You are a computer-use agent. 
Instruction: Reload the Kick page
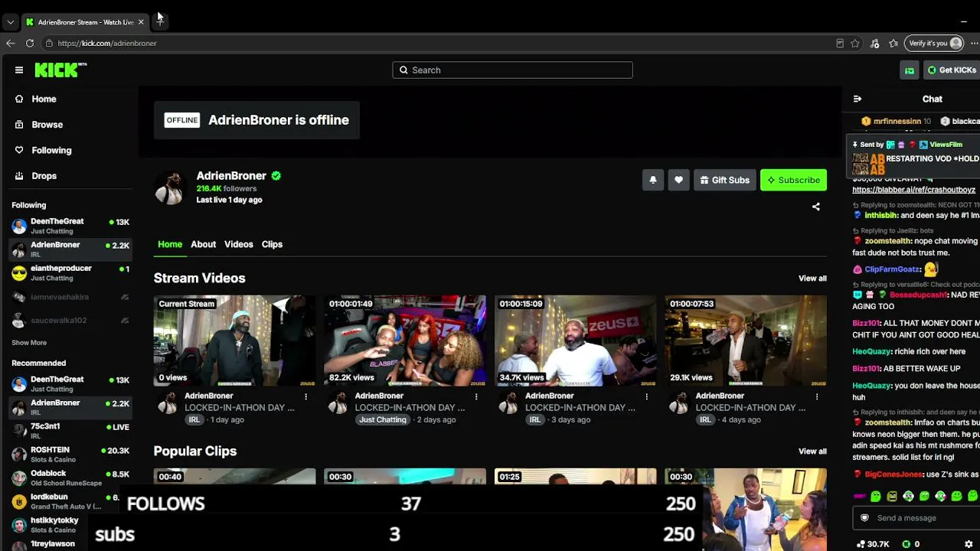click(x=30, y=43)
